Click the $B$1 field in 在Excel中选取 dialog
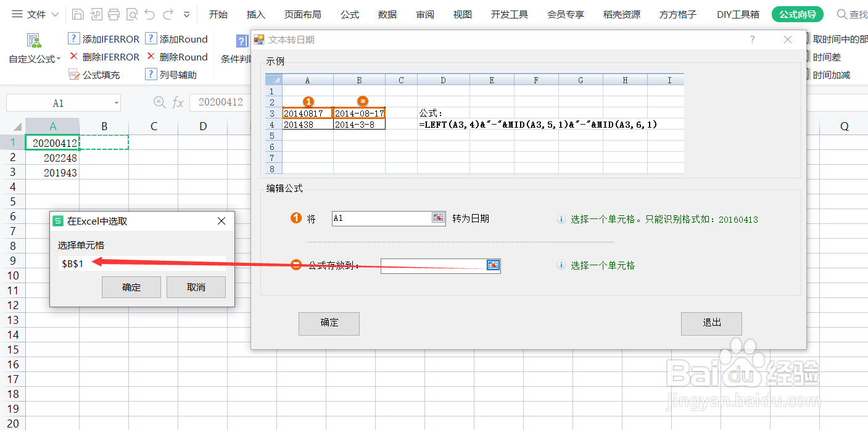The height and width of the screenshot is (430, 868). pyautogui.click(x=142, y=263)
